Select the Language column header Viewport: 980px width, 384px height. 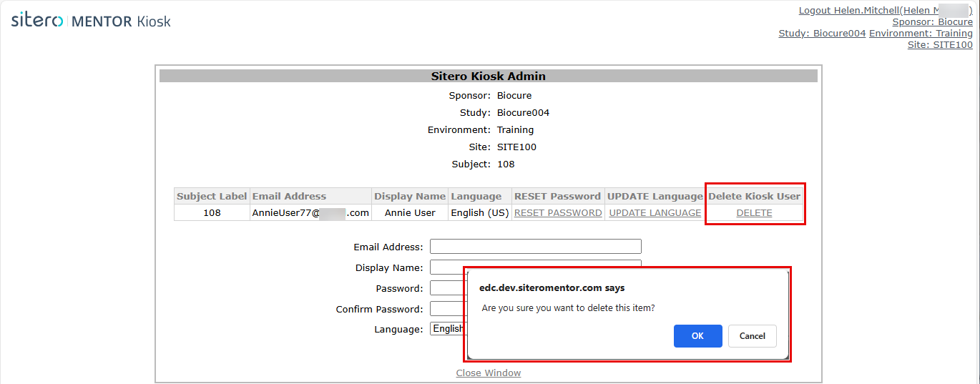pyautogui.click(x=479, y=196)
